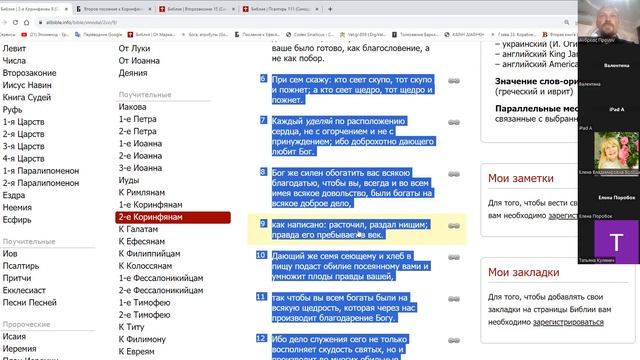Viewport: 640px width, 360px height.
Task: Open the book Иисус Навин
Action: pos(27,85)
